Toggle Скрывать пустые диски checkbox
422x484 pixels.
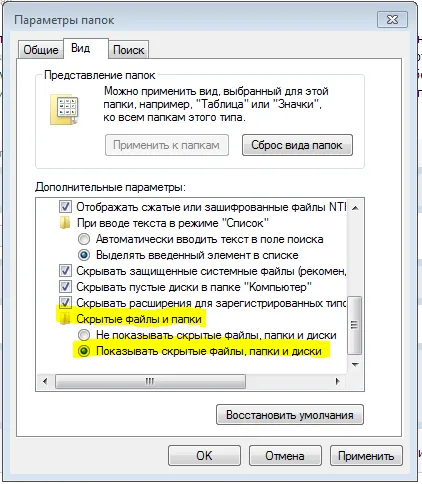(x=65, y=287)
